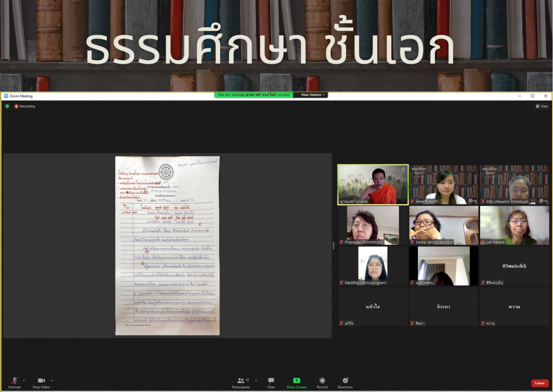
Task: Open the View Options dropdown
Action: (313, 95)
